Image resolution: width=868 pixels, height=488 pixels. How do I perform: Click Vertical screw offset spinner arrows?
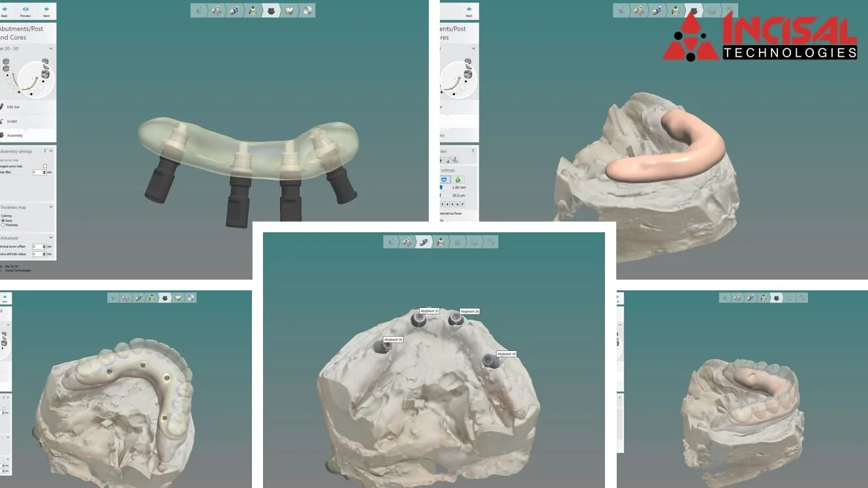(44, 247)
